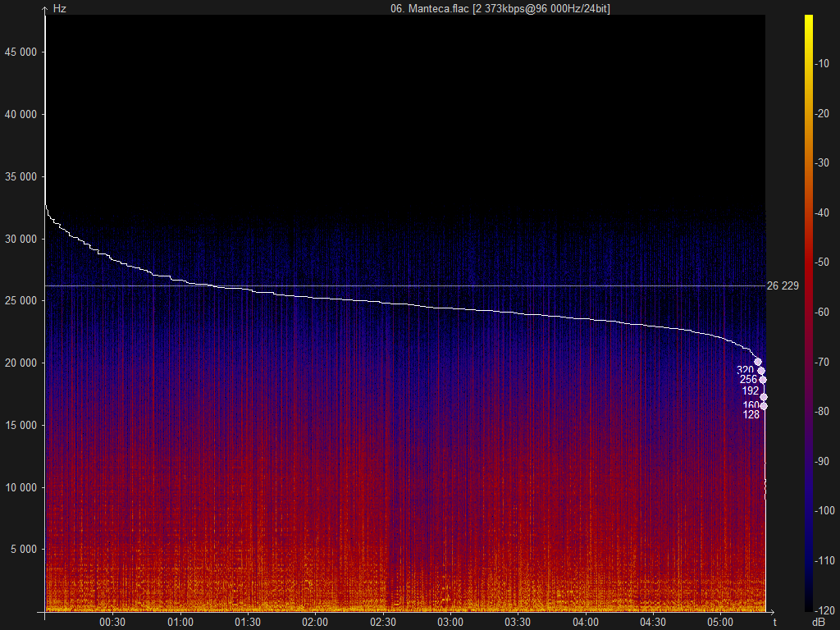The height and width of the screenshot is (630, 840).
Task: Click the 00:30 time axis label
Action: click(x=112, y=622)
